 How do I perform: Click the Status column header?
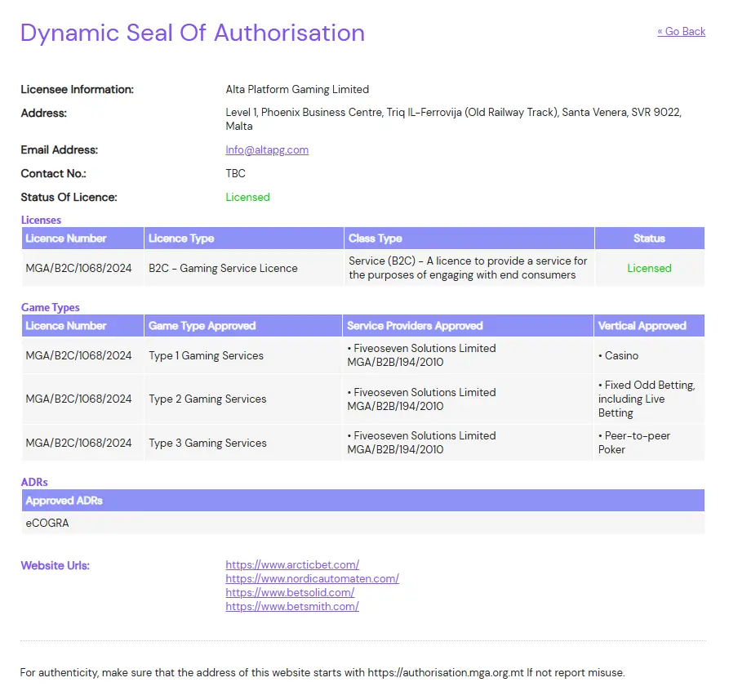[649, 239]
